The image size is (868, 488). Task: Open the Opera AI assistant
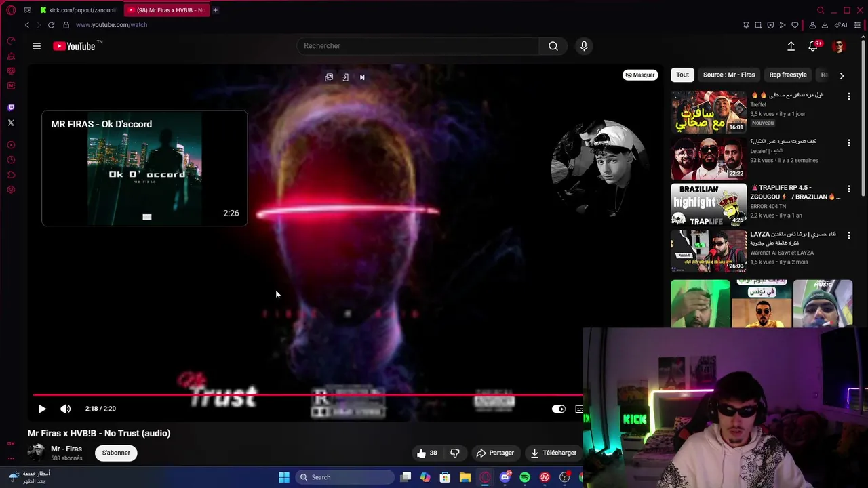(842, 25)
